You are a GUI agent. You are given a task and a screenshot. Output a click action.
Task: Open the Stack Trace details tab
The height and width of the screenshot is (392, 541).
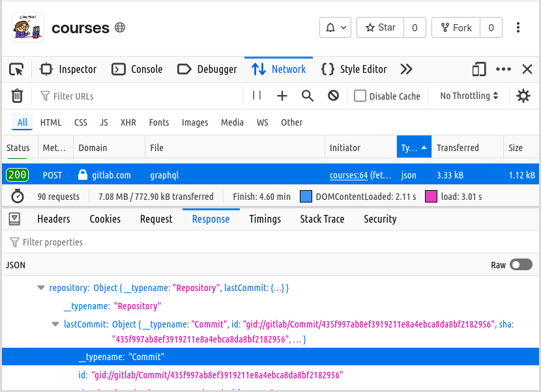pyautogui.click(x=322, y=219)
